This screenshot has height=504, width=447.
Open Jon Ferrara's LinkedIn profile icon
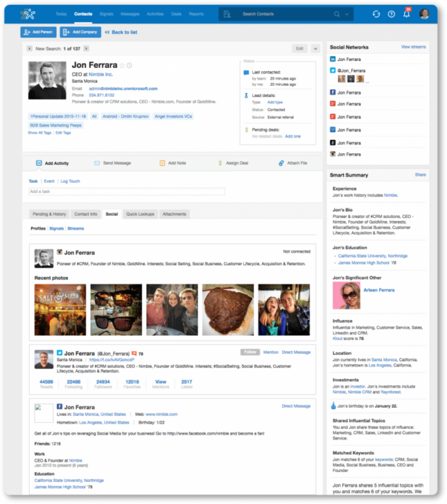point(333,59)
